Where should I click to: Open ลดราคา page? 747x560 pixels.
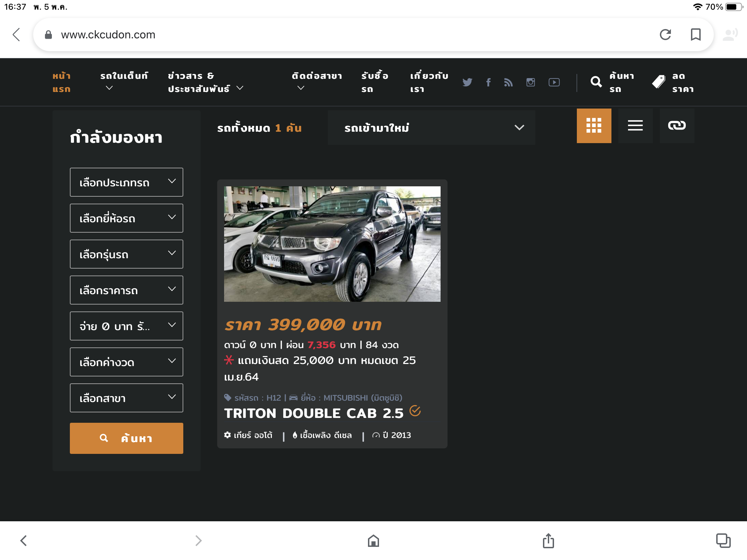pos(683,82)
